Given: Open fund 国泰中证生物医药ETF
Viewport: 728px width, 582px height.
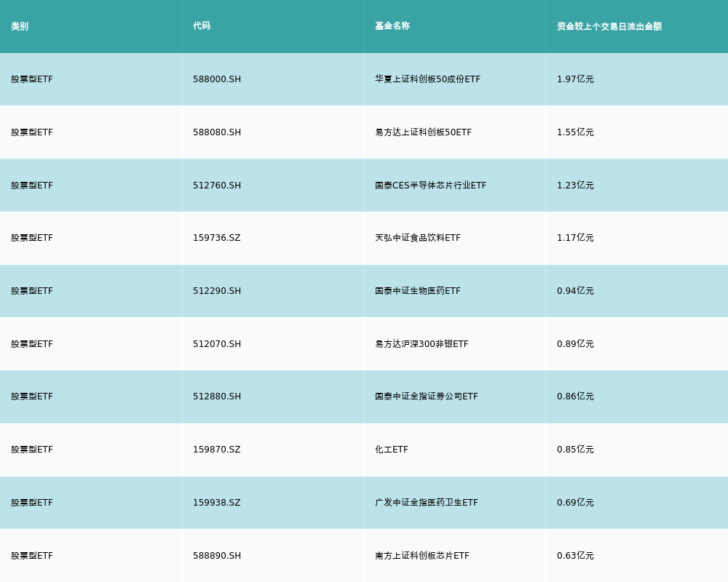Looking at the screenshot, I should 417,291.
